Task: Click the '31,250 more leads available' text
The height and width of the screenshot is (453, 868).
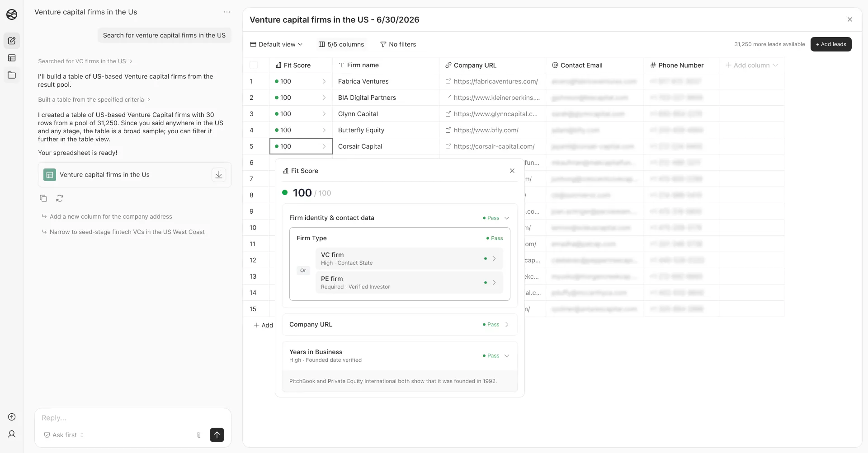Action: coord(769,44)
